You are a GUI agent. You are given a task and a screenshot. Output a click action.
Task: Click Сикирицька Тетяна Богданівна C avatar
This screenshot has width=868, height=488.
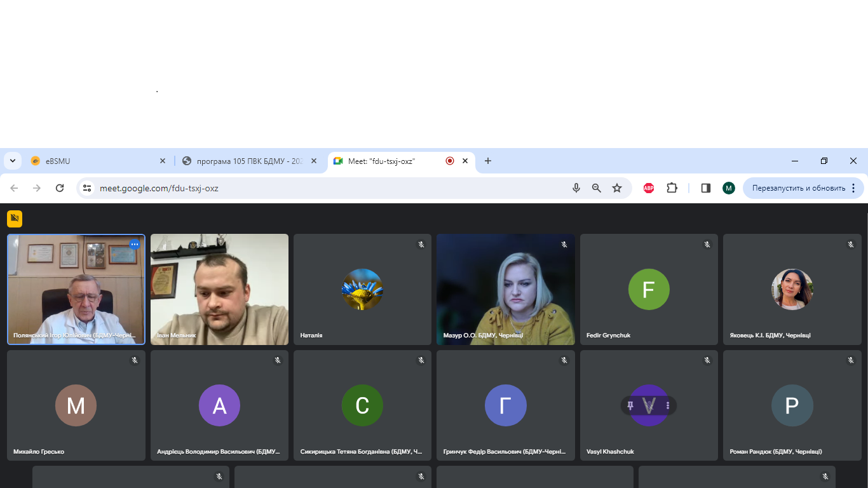[x=362, y=405]
